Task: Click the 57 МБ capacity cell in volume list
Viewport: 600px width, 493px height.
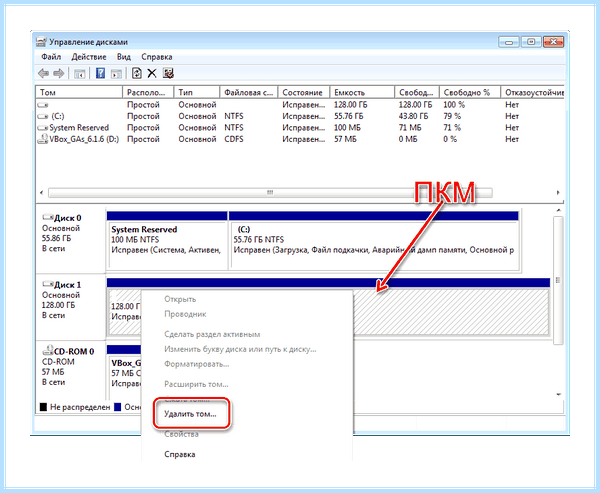Action: pos(345,139)
